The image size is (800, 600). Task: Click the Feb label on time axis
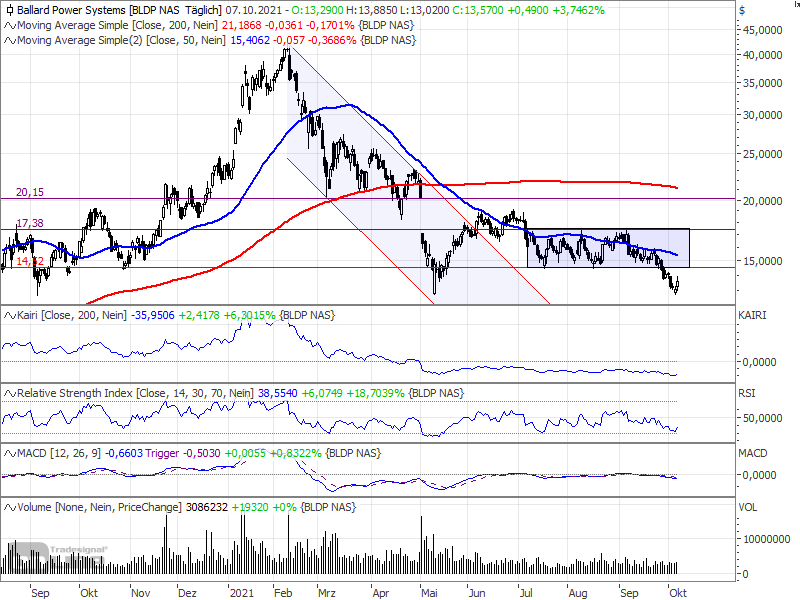pyautogui.click(x=283, y=593)
